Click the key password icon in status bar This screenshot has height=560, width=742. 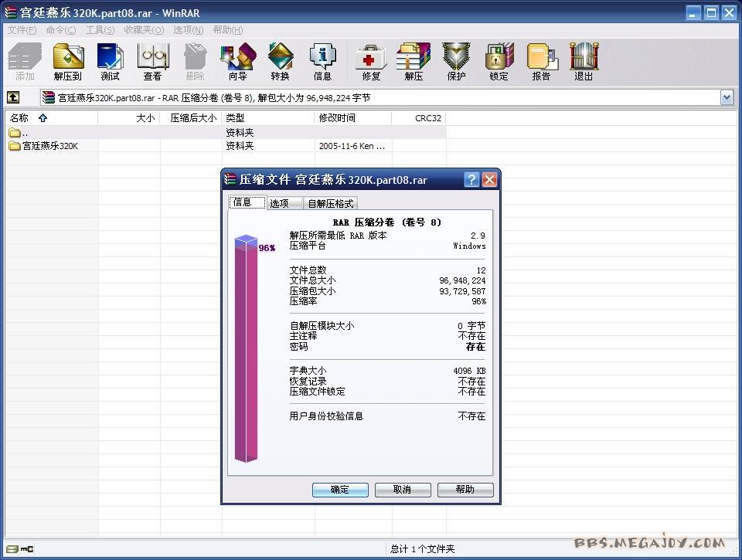(x=27, y=549)
